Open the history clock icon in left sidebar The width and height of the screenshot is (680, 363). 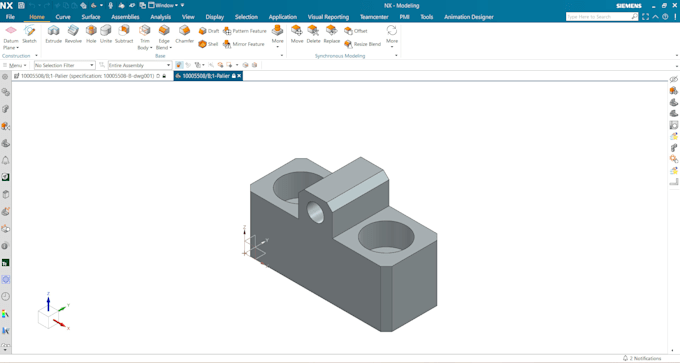click(x=5, y=296)
